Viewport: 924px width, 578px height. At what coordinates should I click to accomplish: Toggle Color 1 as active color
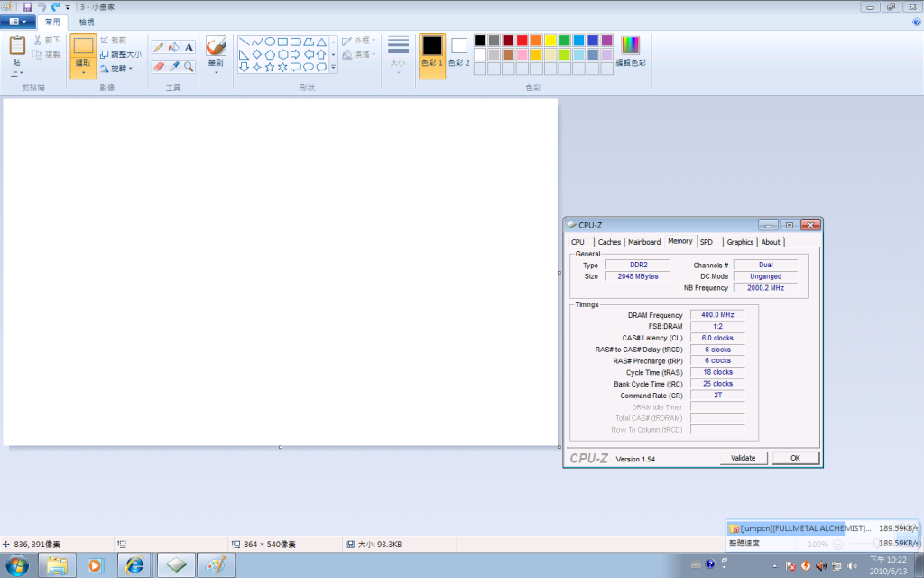tap(432, 51)
